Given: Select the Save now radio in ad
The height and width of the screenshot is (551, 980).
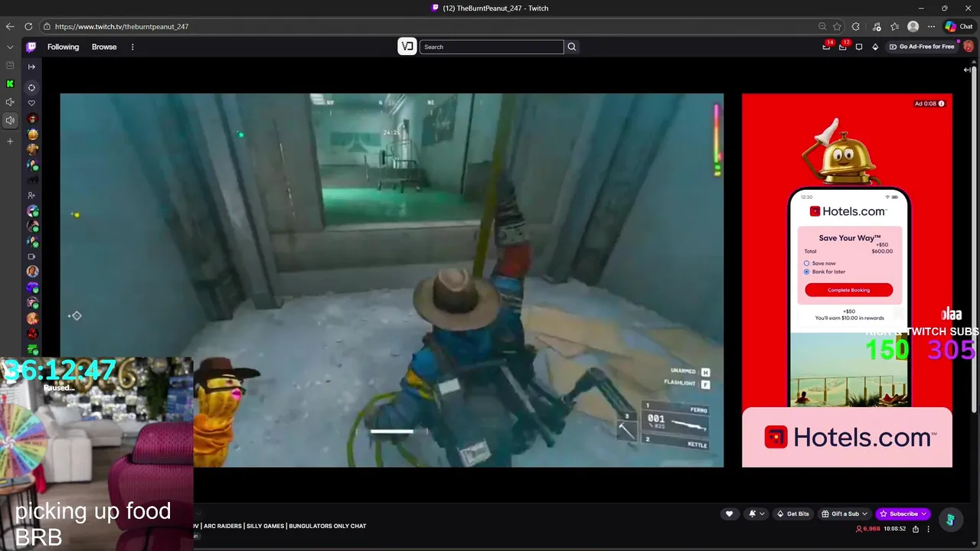Looking at the screenshot, I should tap(806, 263).
